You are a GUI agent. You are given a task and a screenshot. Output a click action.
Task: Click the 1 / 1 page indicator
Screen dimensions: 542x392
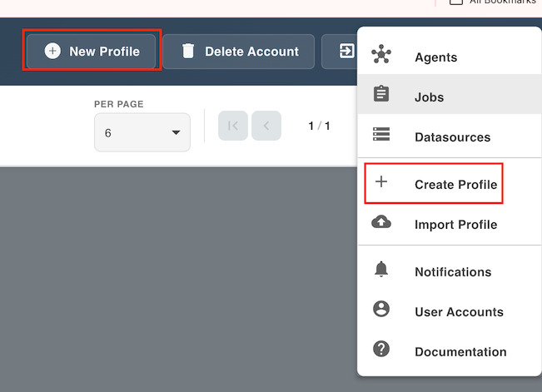pos(319,126)
